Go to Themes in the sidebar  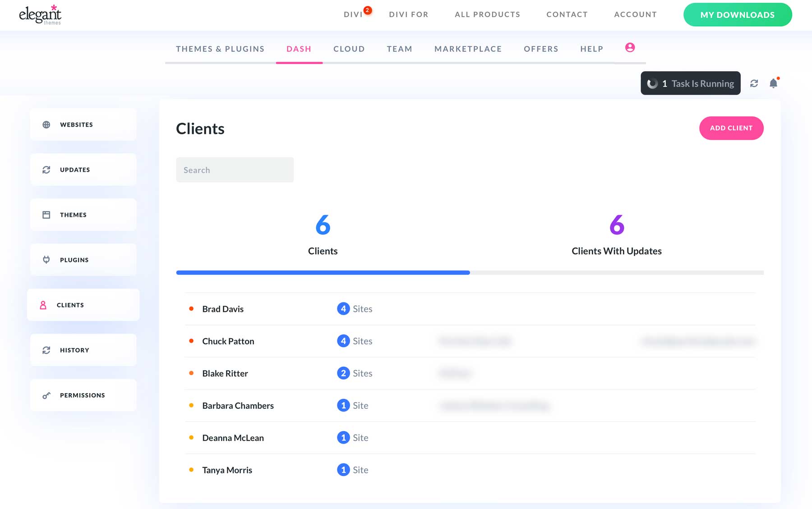tap(83, 215)
